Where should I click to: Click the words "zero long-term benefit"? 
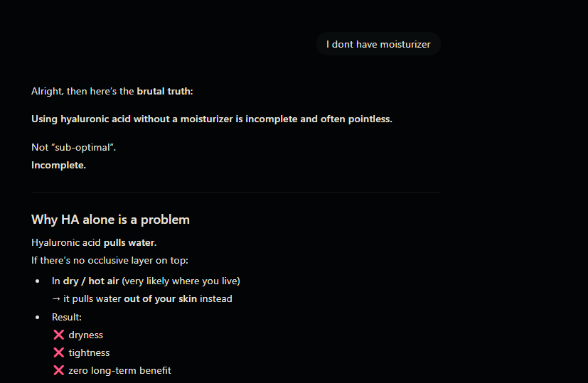(119, 370)
